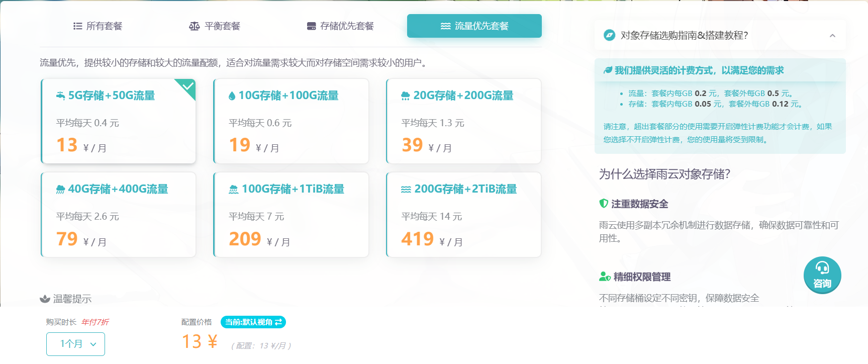Open the 咨询 customer service button

click(x=822, y=275)
